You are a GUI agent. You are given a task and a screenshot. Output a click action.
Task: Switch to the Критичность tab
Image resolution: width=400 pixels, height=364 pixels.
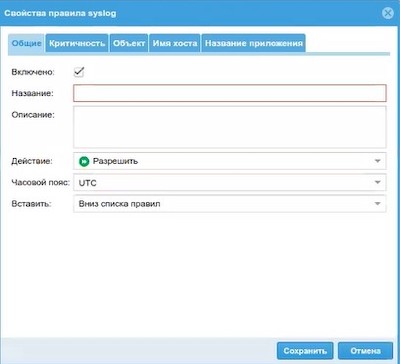tap(77, 43)
